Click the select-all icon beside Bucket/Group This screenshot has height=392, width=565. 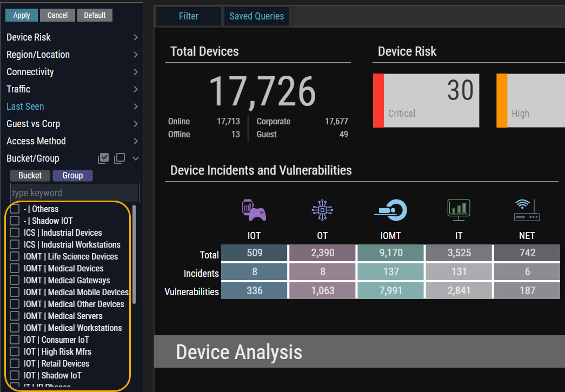pyautogui.click(x=103, y=158)
